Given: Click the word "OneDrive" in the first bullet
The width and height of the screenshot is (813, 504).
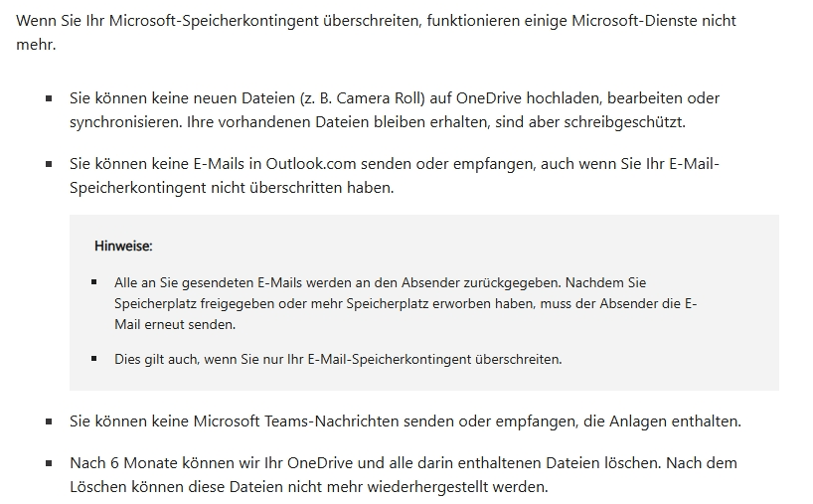Looking at the screenshot, I should [x=488, y=98].
